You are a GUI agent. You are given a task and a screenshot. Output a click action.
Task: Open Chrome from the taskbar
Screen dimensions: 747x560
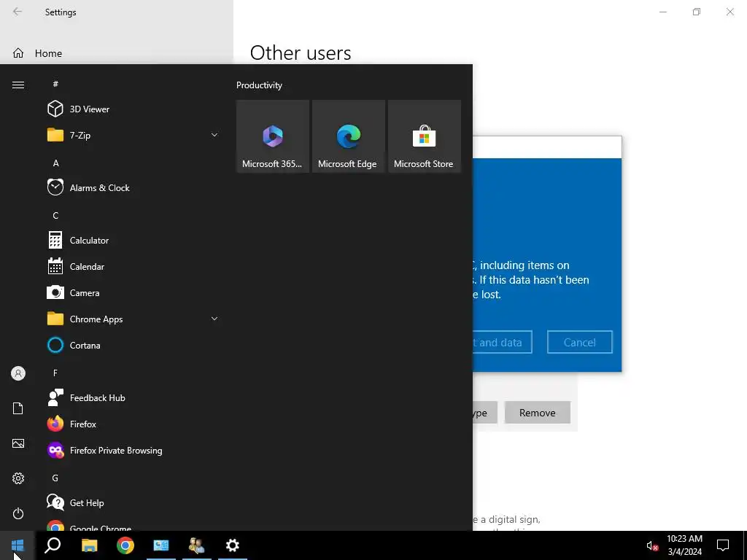125,545
